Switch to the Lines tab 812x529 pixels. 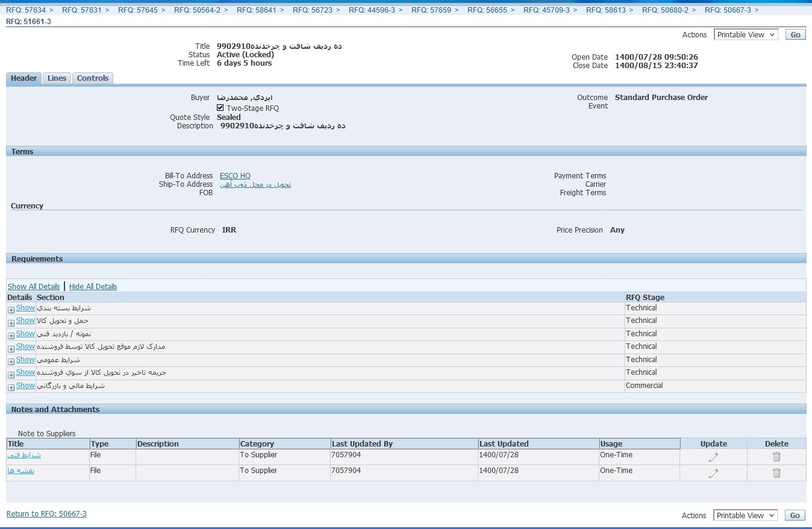tap(57, 78)
